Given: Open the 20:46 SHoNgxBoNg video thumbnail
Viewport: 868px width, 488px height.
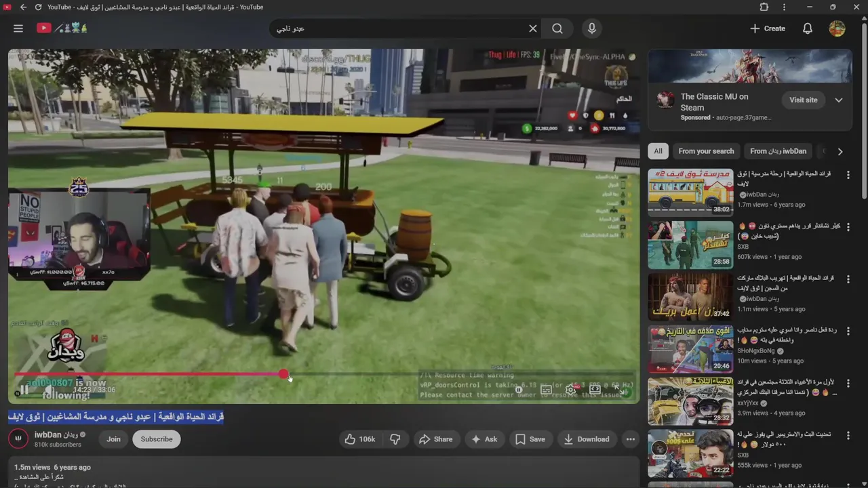Looking at the screenshot, I should click(690, 349).
